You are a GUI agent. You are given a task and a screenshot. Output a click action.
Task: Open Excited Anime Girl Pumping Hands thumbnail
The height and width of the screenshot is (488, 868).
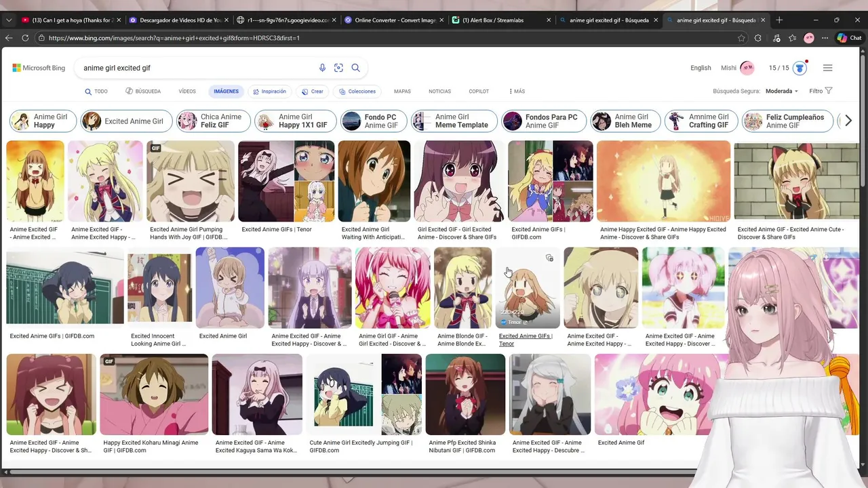tap(191, 181)
